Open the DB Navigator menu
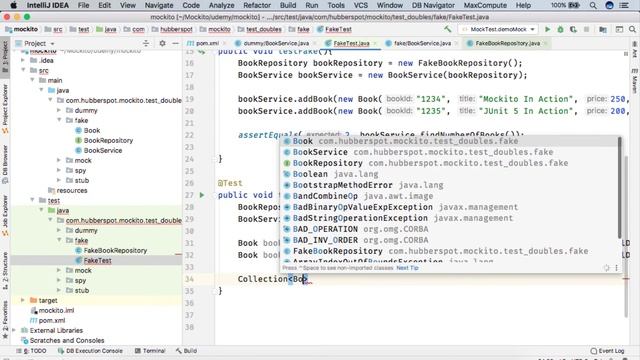The image size is (640, 360). (433, 5)
